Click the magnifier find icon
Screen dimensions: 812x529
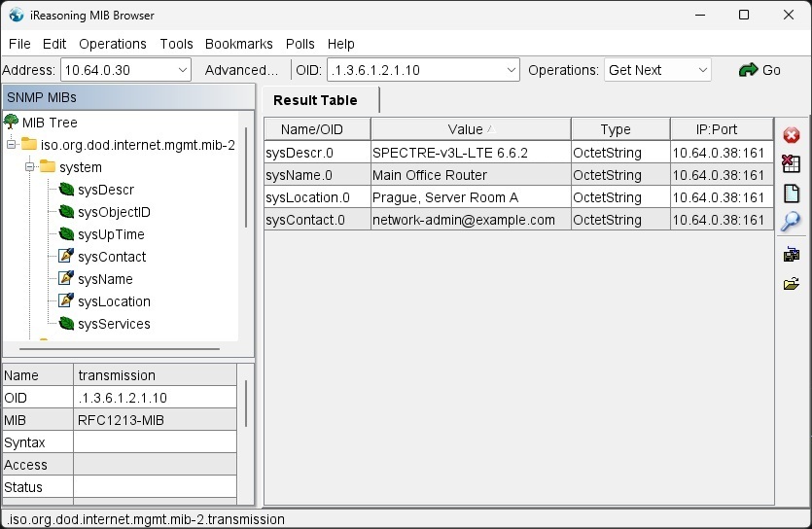(x=791, y=221)
